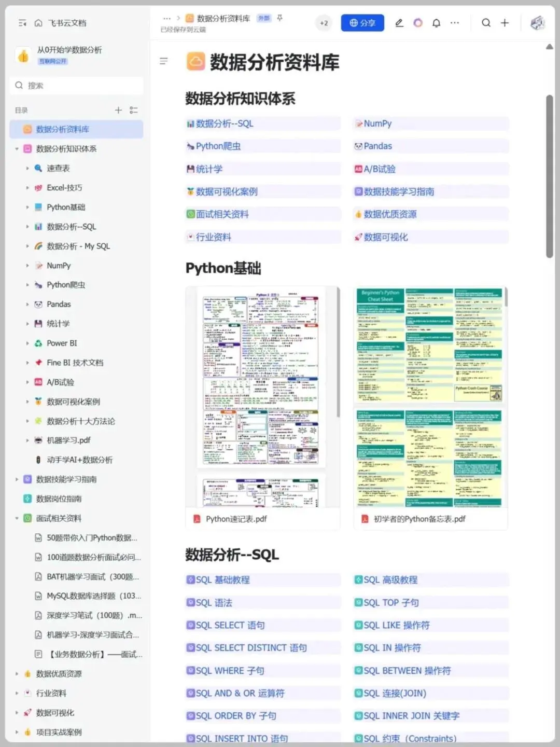Create new content via the plus icon in top bar
560x747 pixels.
(504, 23)
